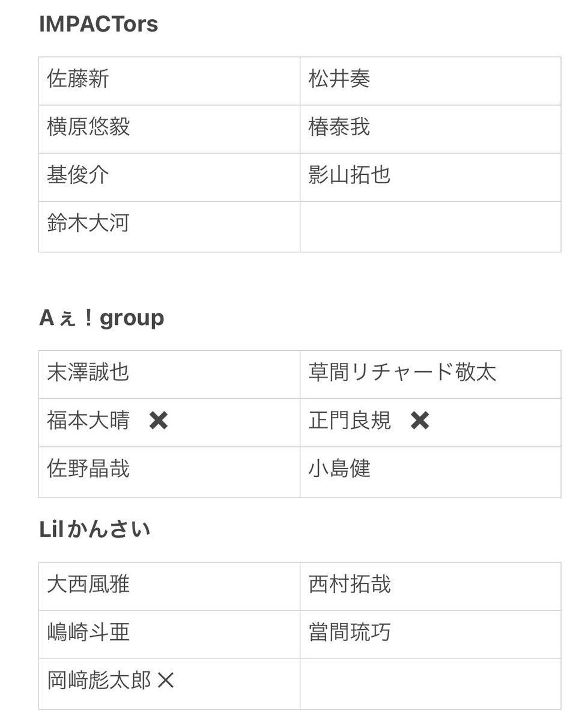This screenshot has height=721, width=588.
Task: Select the Lilかんさい heading
Action: [x=95, y=529]
